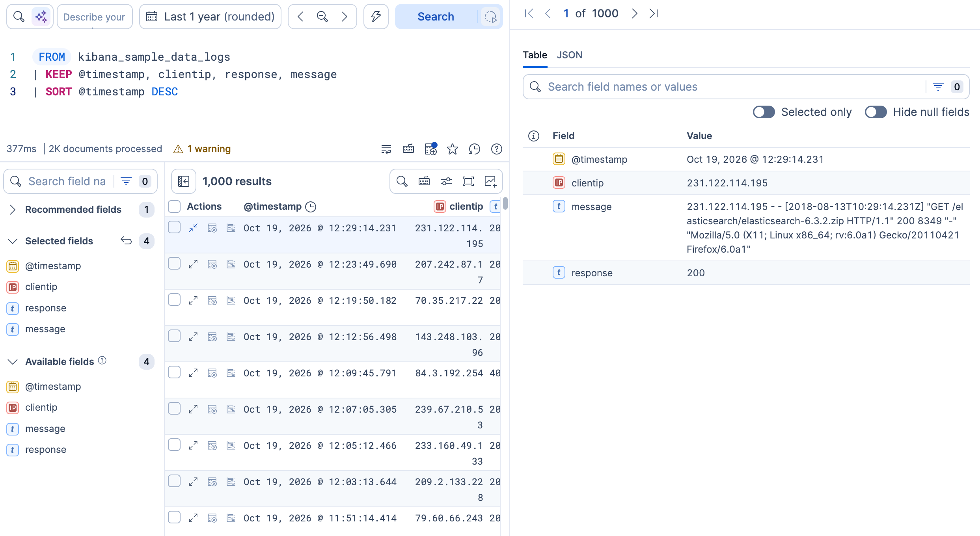Zoom out the time range
This screenshot has height=536, width=980.
point(322,17)
